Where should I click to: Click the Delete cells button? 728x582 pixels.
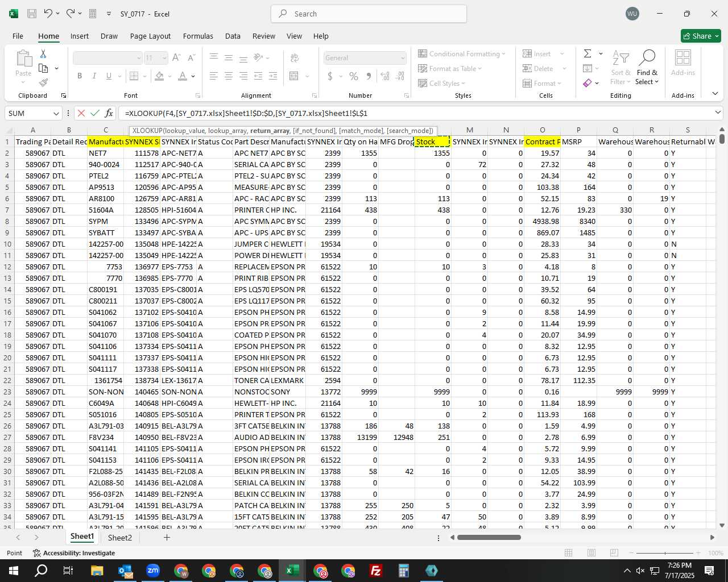[544, 68]
